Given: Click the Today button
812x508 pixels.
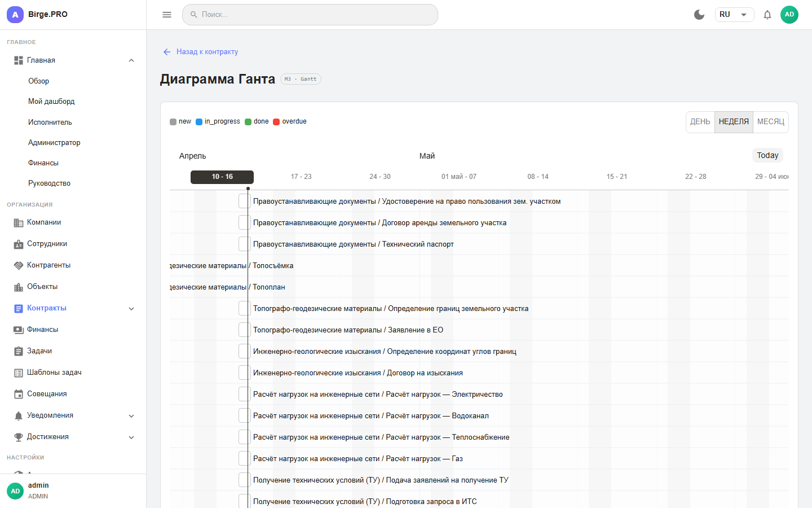Looking at the screenshot, I should (767, 155).
